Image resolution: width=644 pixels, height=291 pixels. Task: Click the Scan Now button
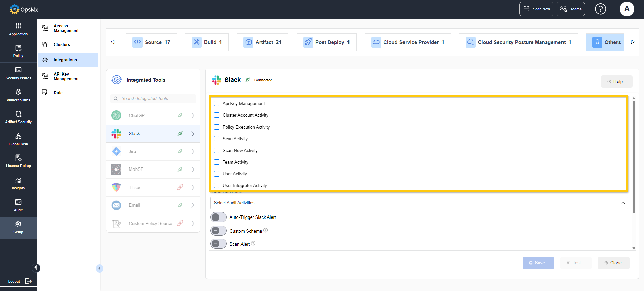pyautogui.click(x=536, y=9)
